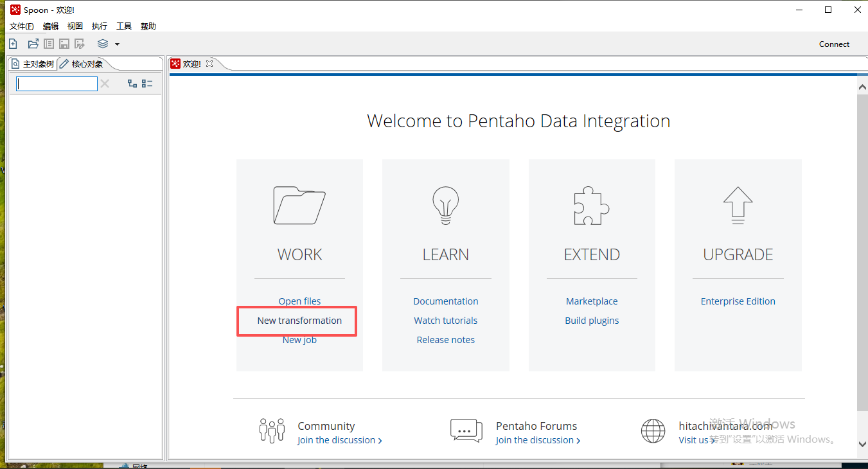
Task: Open the 工具 menu
Action: pos(124,26)
